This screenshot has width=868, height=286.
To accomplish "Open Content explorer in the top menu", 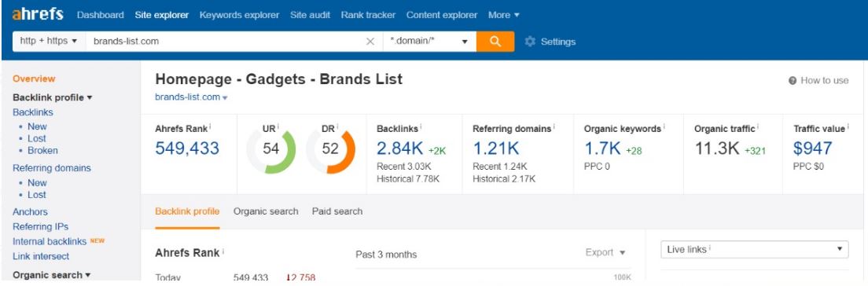I will (442, 15).
